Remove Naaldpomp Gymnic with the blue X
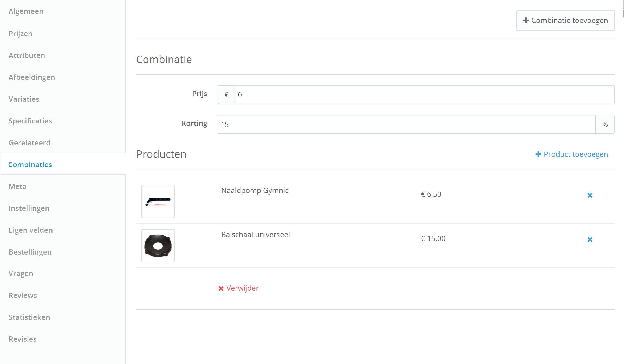This screenshot has height=364, width=624. click(590, 195)
